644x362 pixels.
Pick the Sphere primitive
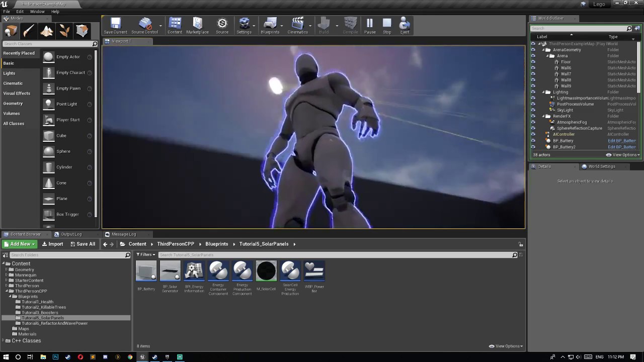point(68,151)
